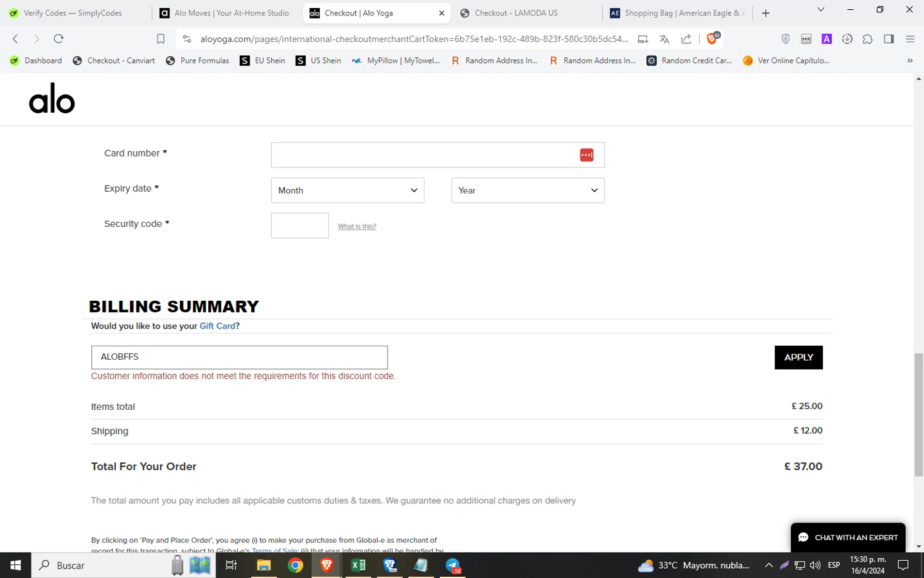Open Task View in taskbar
Screen dimensions: 924x578
tap(232, 565)
